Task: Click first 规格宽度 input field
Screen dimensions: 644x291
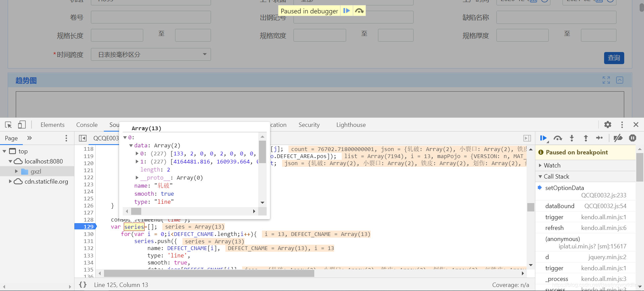Action: click(320, 35)
